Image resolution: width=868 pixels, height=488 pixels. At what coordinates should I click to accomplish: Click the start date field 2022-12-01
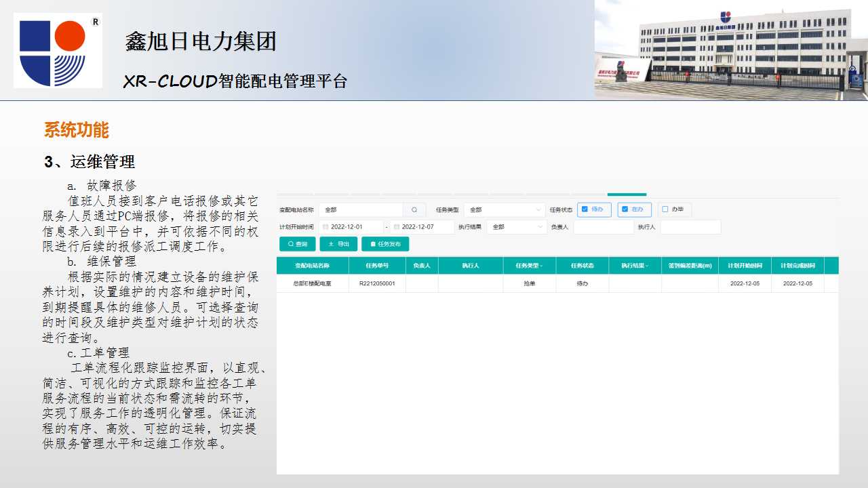[x=351, y=227]
